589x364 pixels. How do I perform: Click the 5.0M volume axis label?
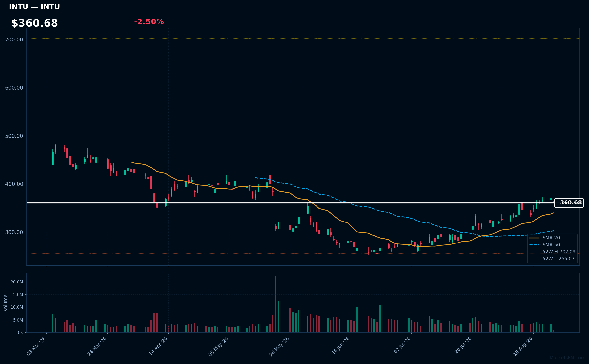tap(18, 320)
